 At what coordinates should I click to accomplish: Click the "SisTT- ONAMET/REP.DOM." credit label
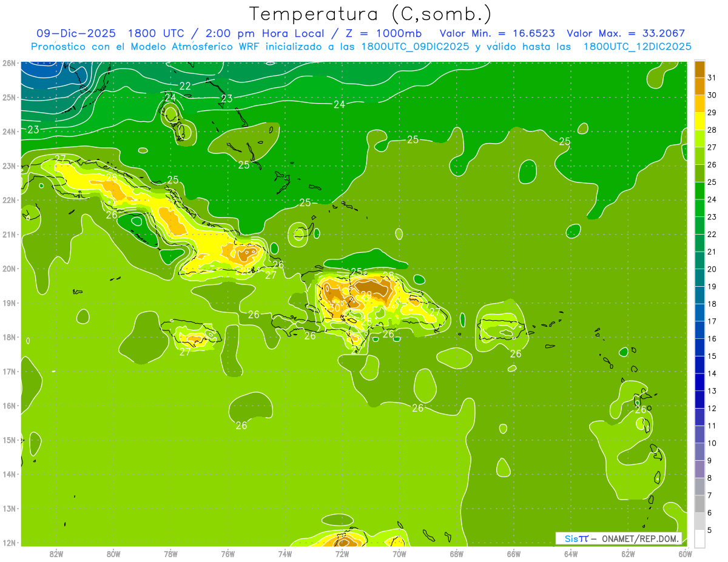[x=619, y=538]
